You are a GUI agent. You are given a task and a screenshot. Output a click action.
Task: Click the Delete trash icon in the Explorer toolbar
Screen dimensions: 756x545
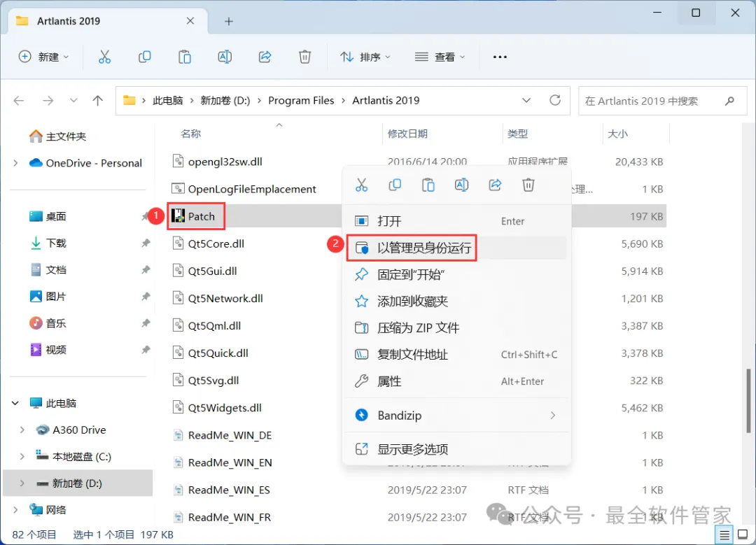304,57
